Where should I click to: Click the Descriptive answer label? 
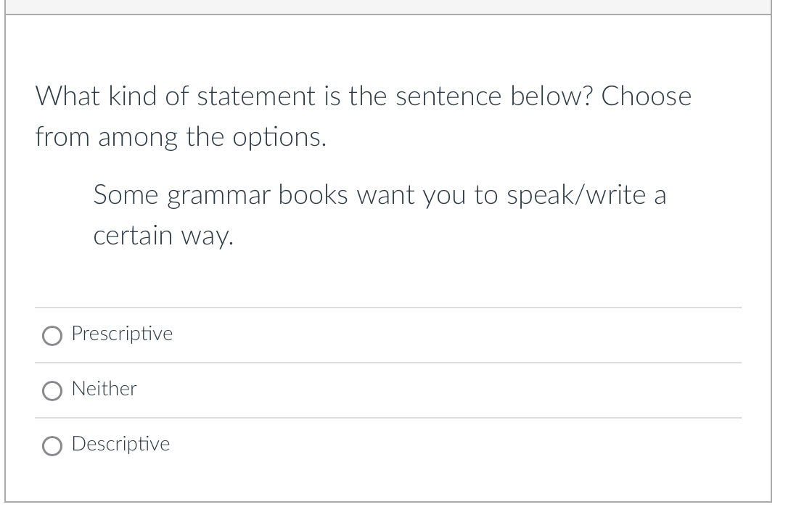click(x=120, y=444)
